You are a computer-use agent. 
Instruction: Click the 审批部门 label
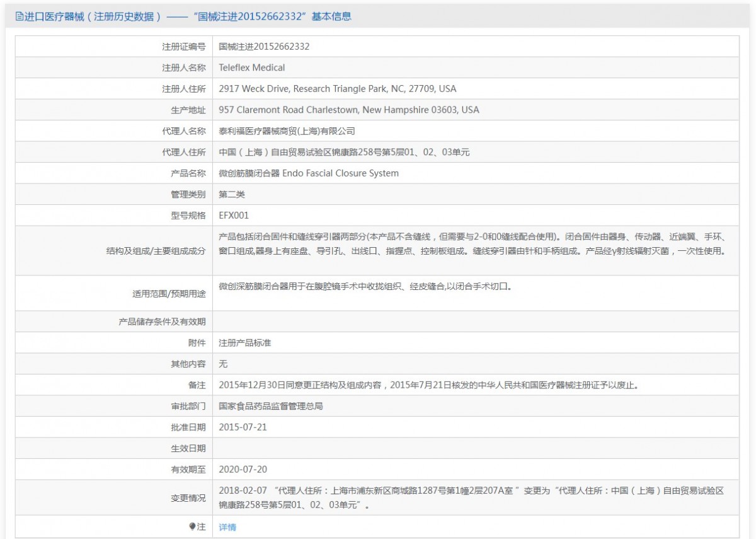point(188,406)
